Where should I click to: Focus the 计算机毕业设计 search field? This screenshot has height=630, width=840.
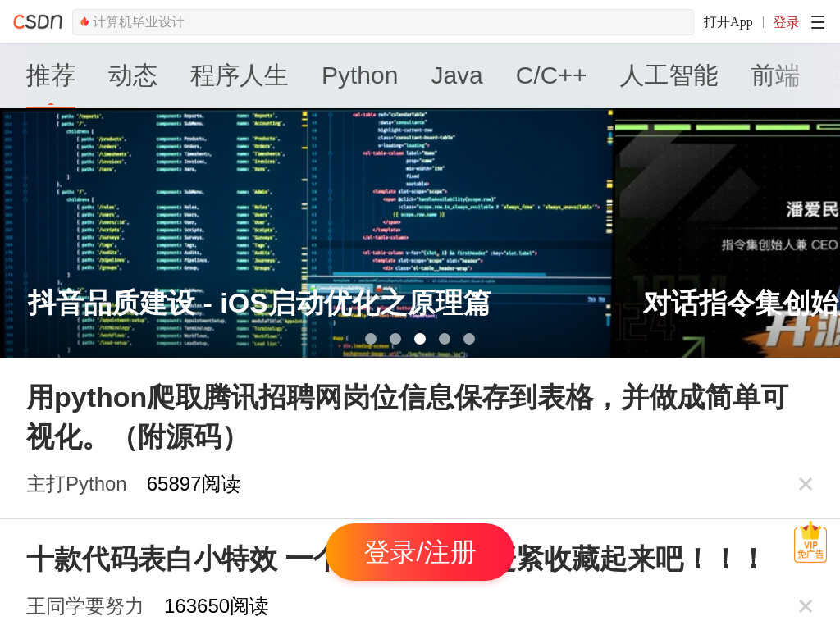point(383,22)
